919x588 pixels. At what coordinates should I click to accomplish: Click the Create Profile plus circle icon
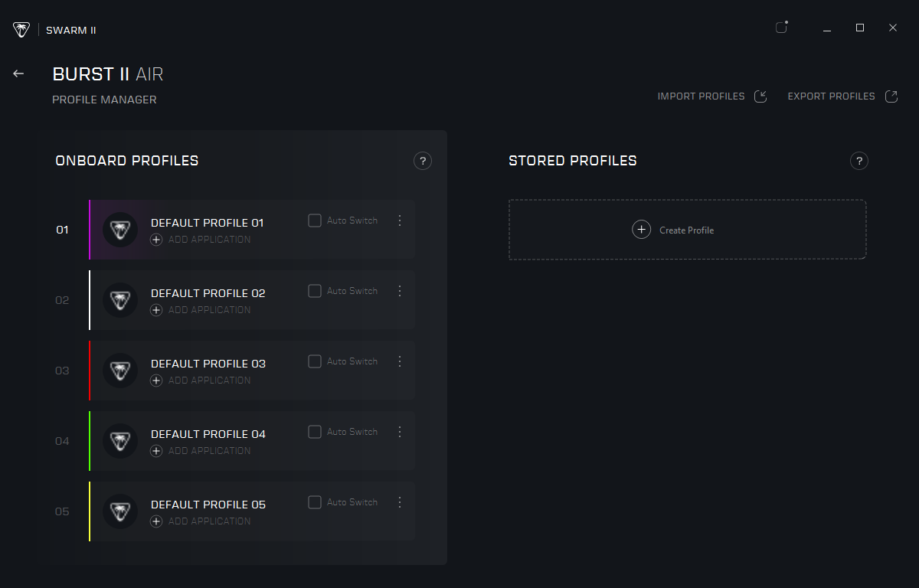tap(641, 230)
